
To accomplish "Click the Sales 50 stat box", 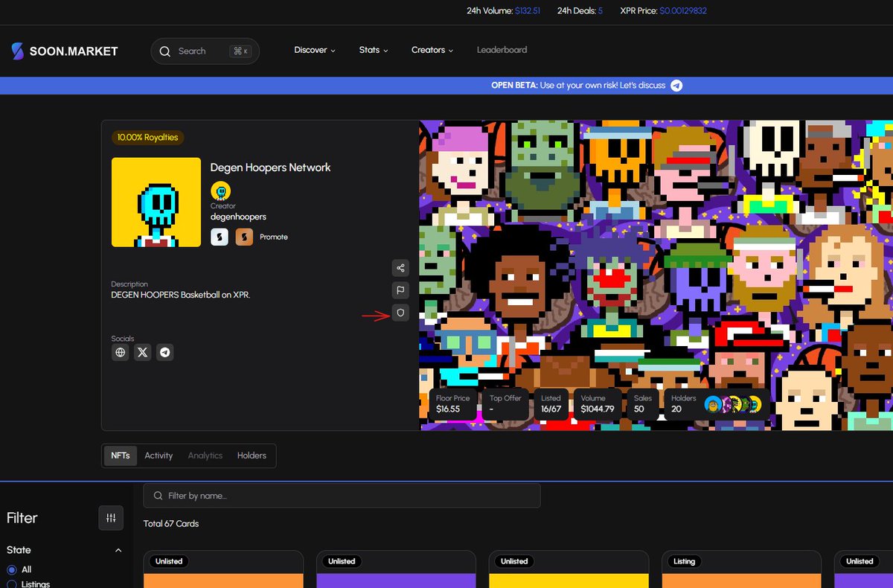I will (x=643, y=404).
